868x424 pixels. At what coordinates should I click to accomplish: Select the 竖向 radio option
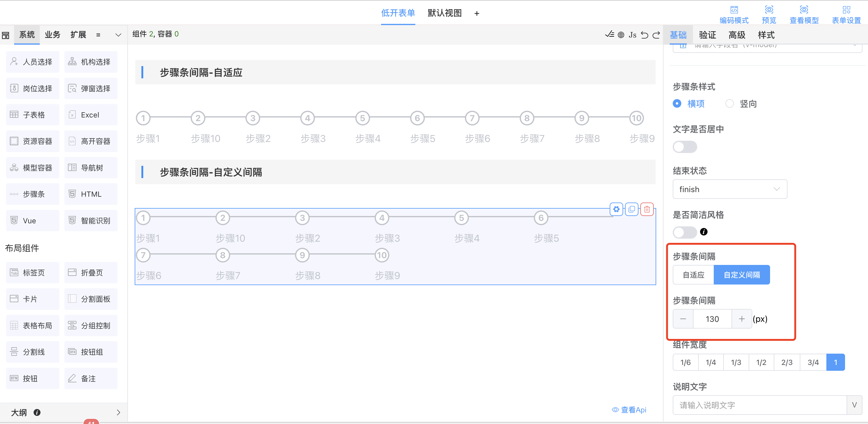coord(730,103)
